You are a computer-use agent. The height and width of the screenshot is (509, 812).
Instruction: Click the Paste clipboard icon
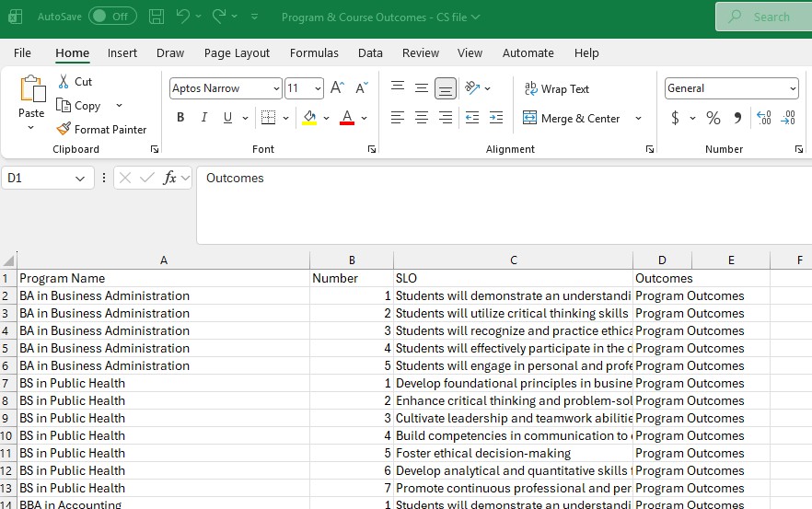[32, 89]
